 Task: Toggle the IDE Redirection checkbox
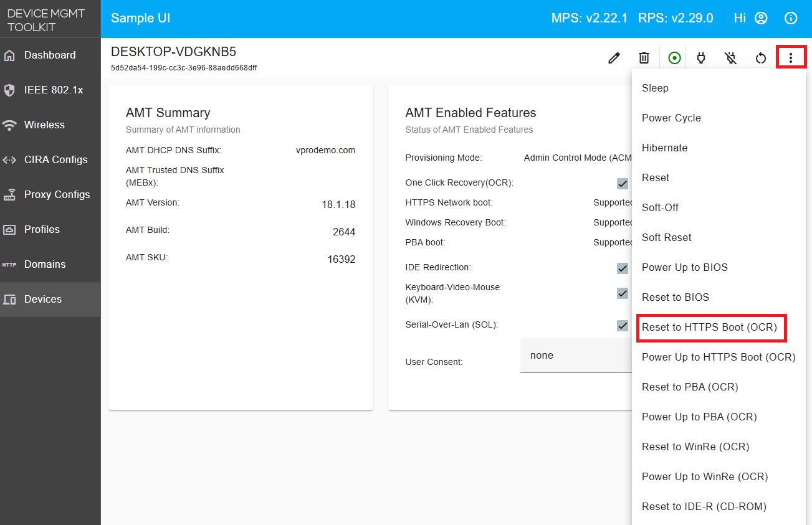622,268
